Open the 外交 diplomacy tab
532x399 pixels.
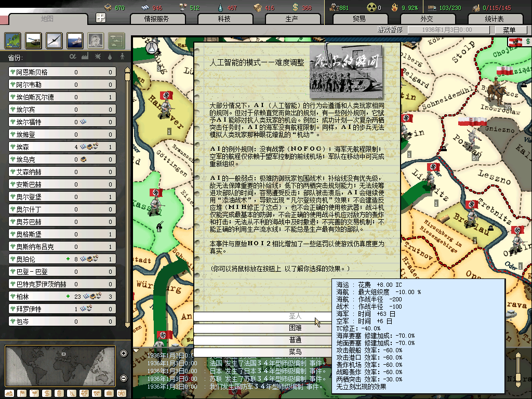point(427,19)
